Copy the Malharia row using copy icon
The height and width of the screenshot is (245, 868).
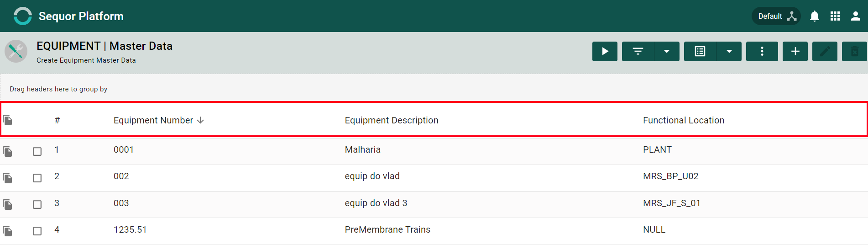[x=8, y=151]
